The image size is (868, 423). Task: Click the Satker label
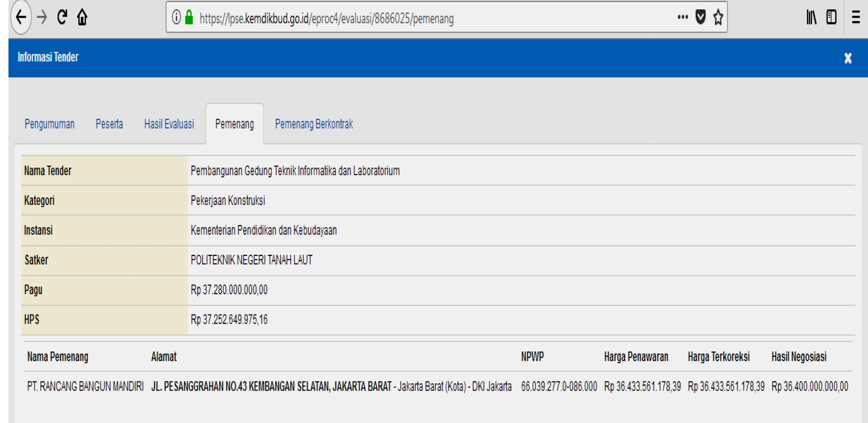36,260
